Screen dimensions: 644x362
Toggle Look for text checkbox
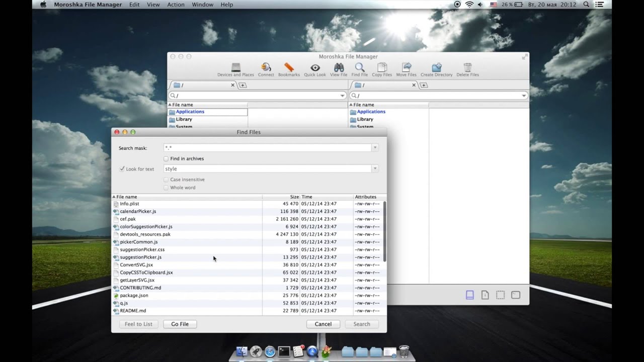click(x=122, y=169)
